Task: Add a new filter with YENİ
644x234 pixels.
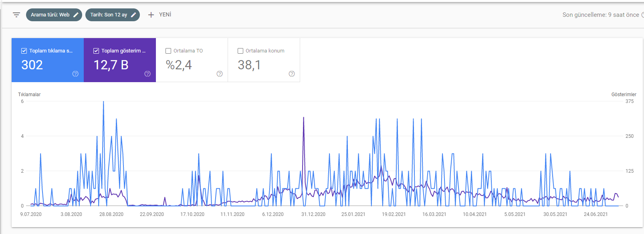Action: point(159,15)
